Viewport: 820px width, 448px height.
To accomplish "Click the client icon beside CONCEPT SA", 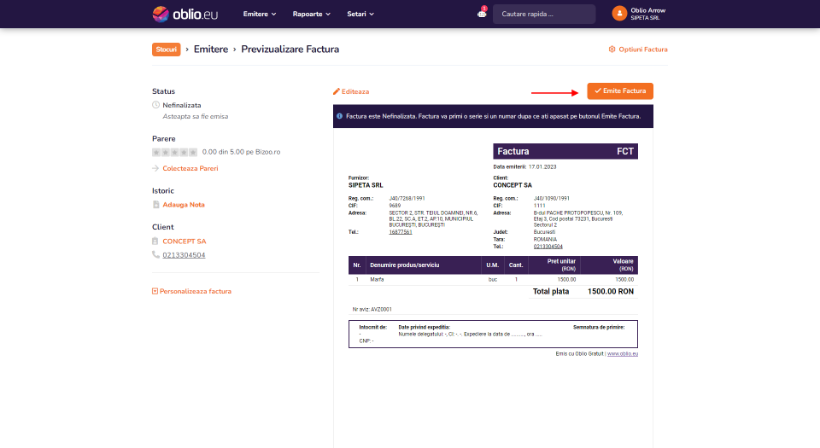I will (x=156, y=241).
